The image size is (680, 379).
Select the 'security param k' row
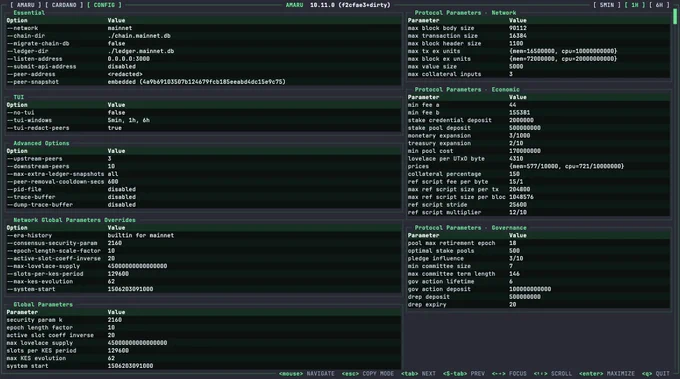point(204,320)
